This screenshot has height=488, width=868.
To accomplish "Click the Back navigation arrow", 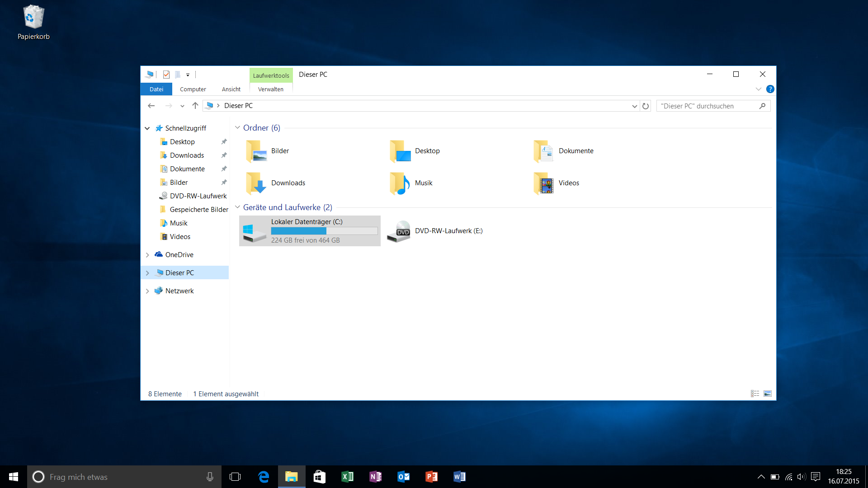I will (x=151, y=106).
